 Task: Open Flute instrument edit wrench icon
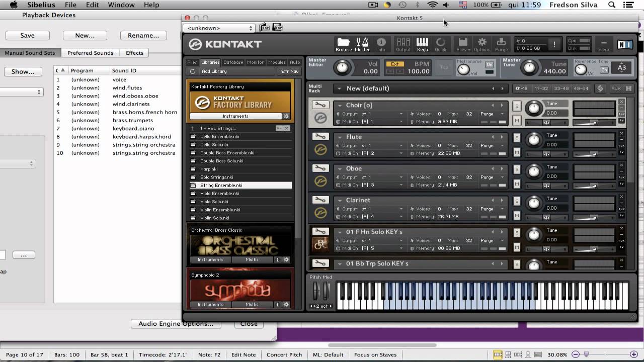[x=320, y=137]
